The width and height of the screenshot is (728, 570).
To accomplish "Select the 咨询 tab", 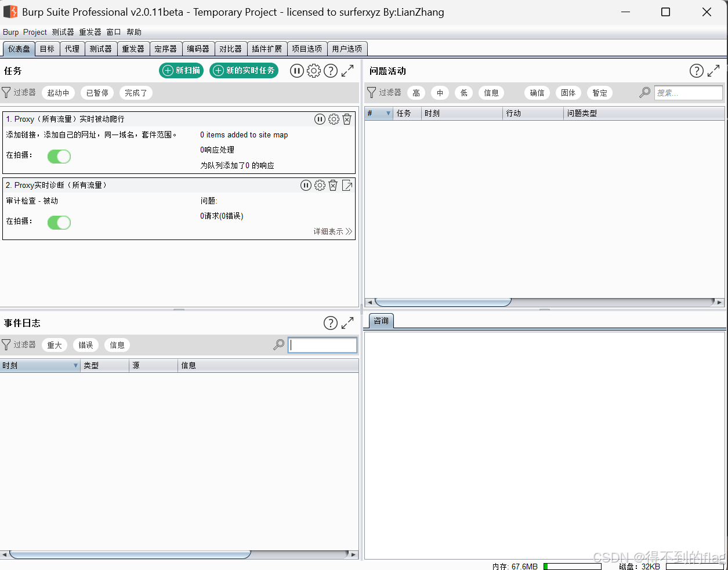I will tap(381, 321).
